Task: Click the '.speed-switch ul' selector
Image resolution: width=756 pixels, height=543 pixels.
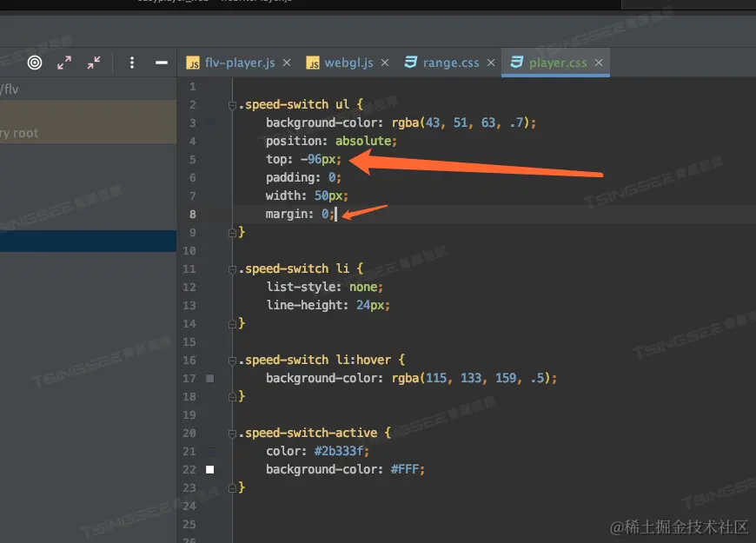Action: click(294, 104)
